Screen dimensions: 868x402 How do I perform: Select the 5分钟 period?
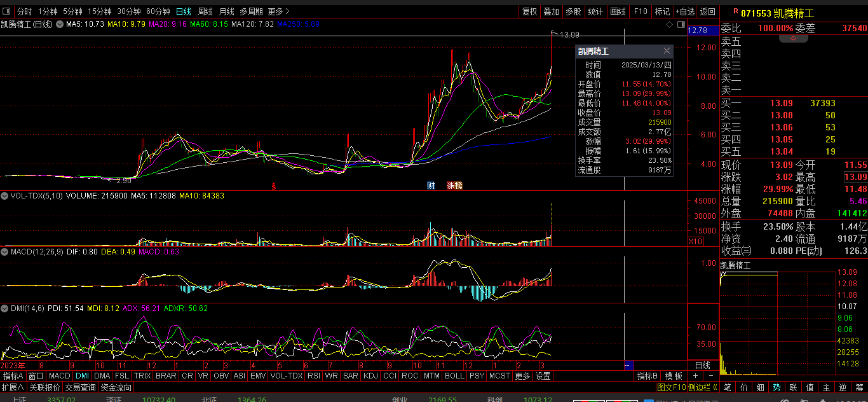(x=72, y=11)
